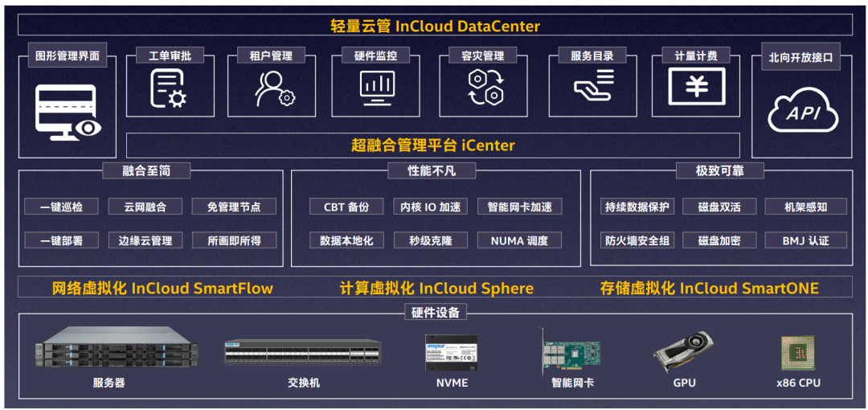The image size is (868, 410).
Task: Click the 机架感知 box
Action: [x=806, y=207]
